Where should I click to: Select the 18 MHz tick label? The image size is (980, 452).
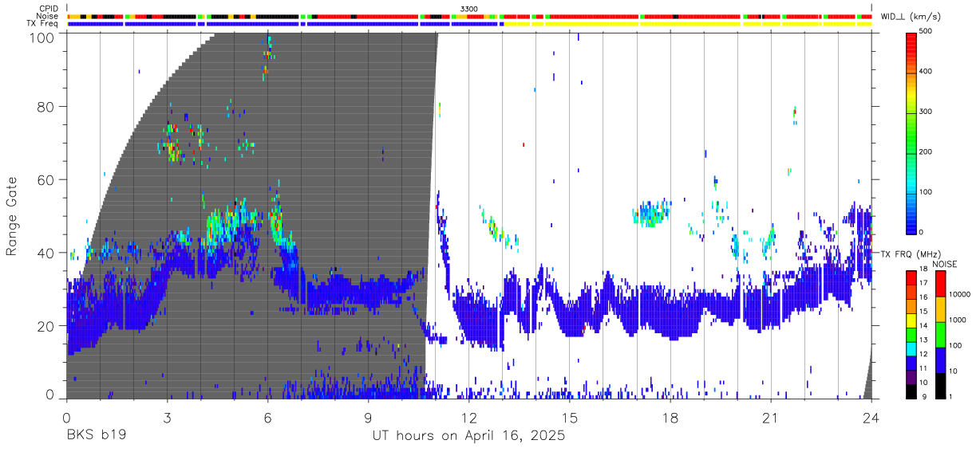point(924,270)
